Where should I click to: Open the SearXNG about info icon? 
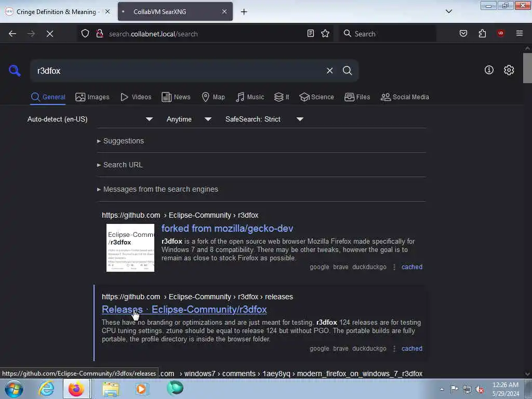click(x=489, y=70)
